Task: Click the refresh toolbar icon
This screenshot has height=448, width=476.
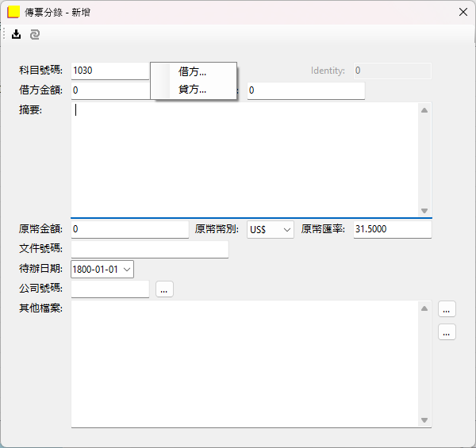Action: [x=34, y=34]
